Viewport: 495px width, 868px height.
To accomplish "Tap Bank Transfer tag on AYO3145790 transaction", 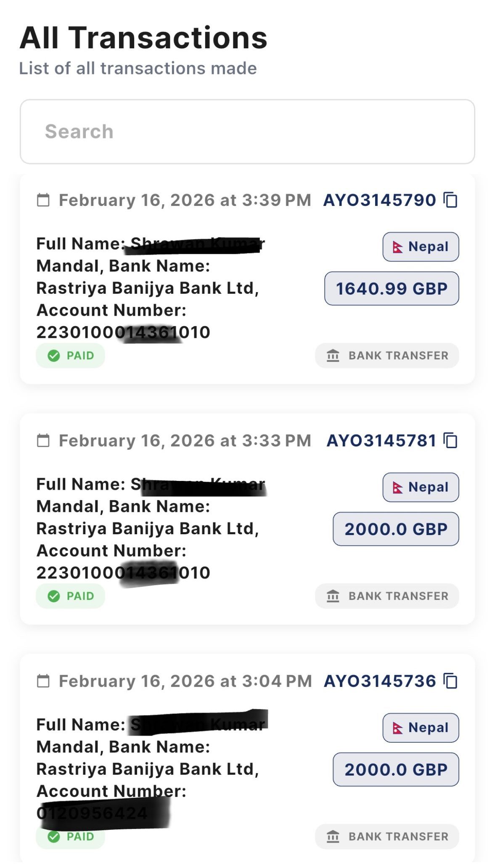I will [387, 356].
